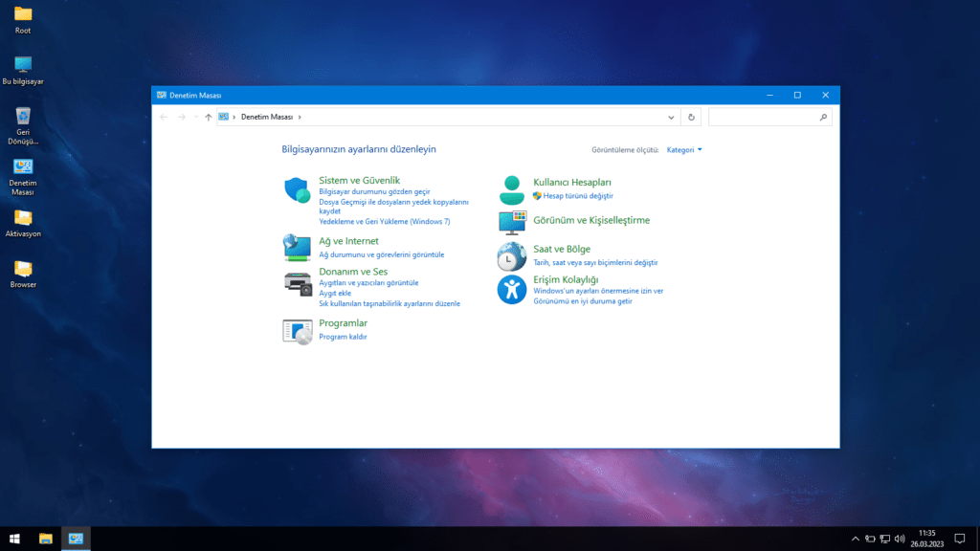Open the system tray notification area icon
This screenshot has height=551, width=980.
[x=855, y=538]
